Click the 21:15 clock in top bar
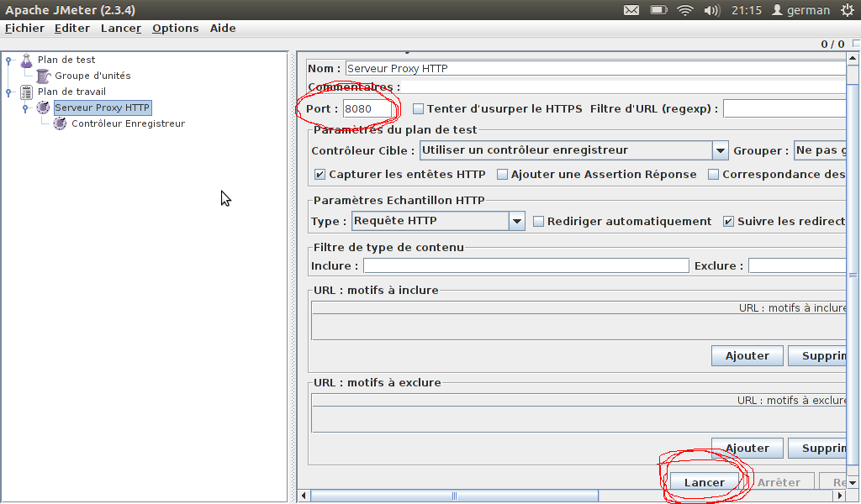Viewport: 861px width, 504px height. pyautogui.click(x=747, y=10)
